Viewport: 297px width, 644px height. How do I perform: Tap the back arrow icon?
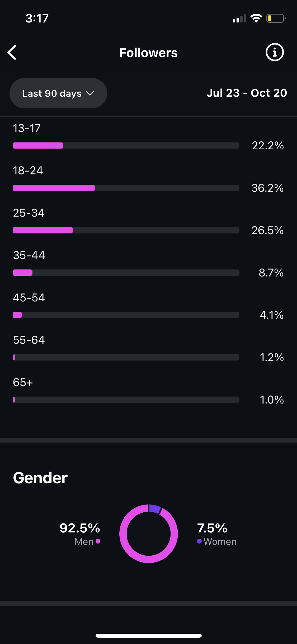[x=12, y=52]
